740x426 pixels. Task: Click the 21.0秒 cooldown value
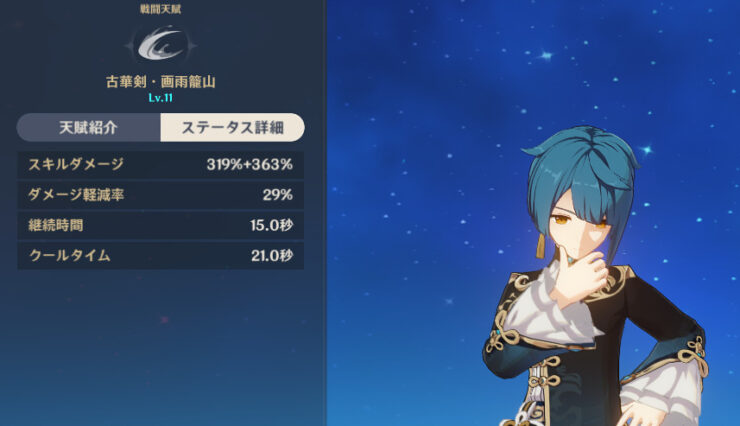point(272,255)
